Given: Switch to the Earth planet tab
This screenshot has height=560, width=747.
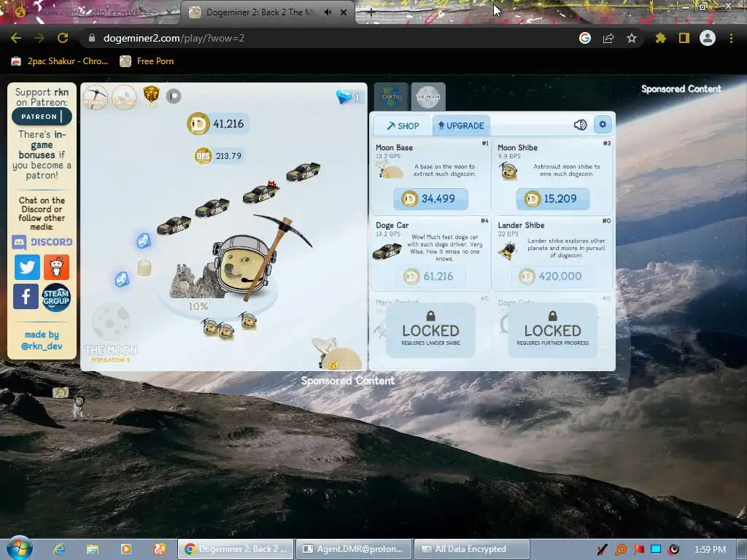Looking at the screenshot, I should coord(391,96).
